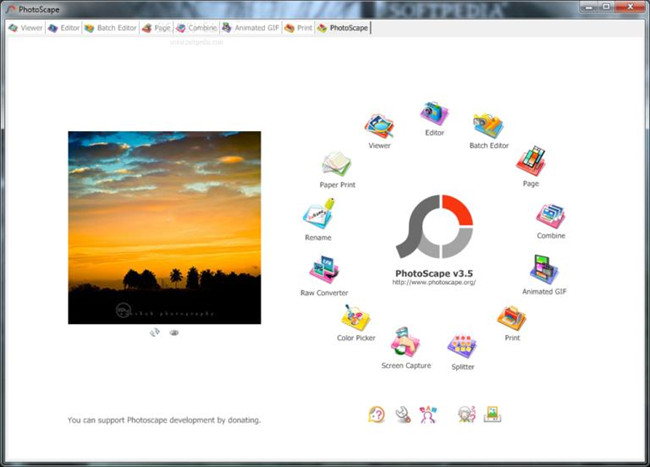Open the help question mark icon
The height and width of the screenshot is (467, 650).
(x=376, y=414)
